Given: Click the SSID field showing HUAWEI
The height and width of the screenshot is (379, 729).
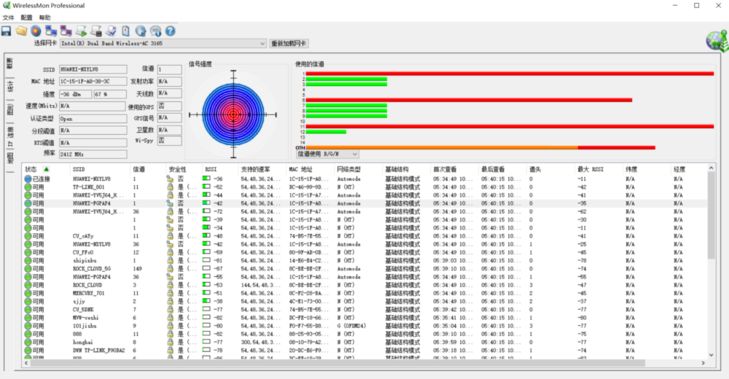Looking at the screenshot, I should [93, 69].
